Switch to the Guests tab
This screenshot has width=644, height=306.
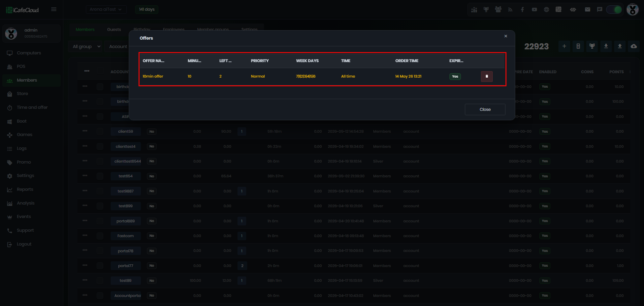point(114,30)
